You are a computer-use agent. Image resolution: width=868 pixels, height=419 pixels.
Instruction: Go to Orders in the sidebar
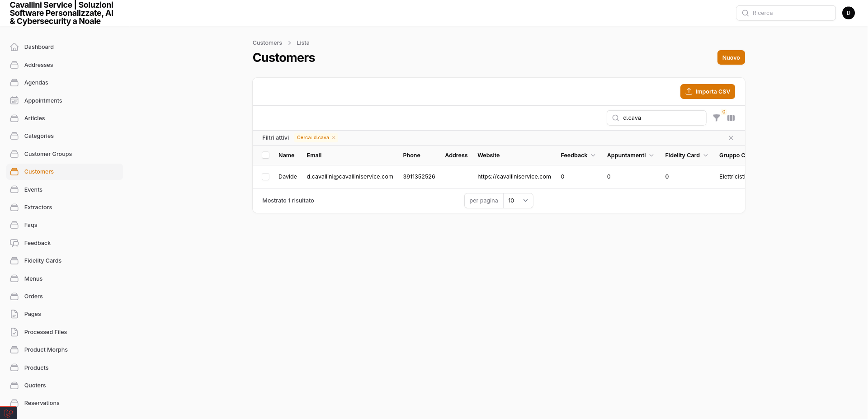[x=33, y=297]
